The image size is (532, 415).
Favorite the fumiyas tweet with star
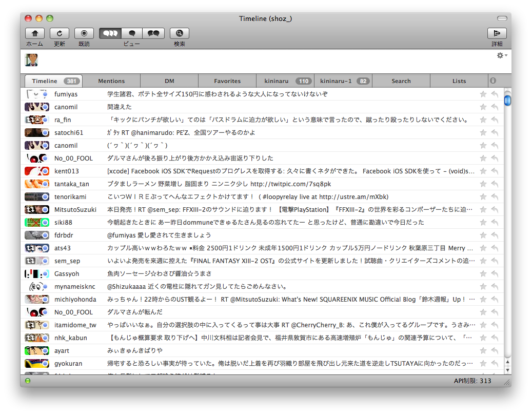click(x=483, y=94)
